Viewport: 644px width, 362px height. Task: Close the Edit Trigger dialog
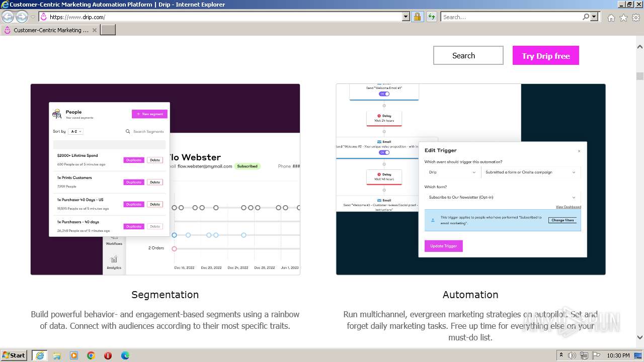(x=579, y=151)
